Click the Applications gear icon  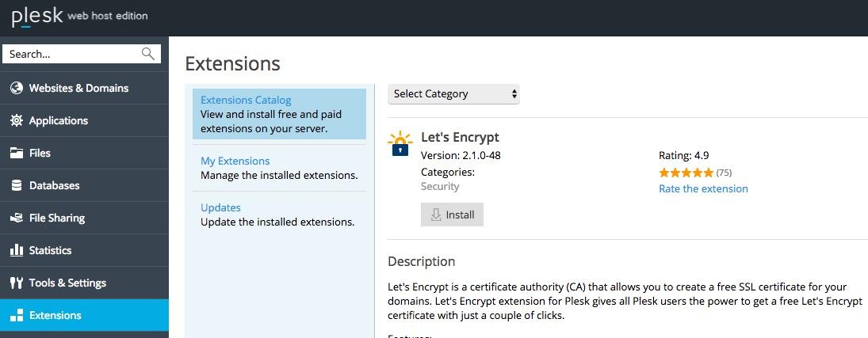pos(17,120)
